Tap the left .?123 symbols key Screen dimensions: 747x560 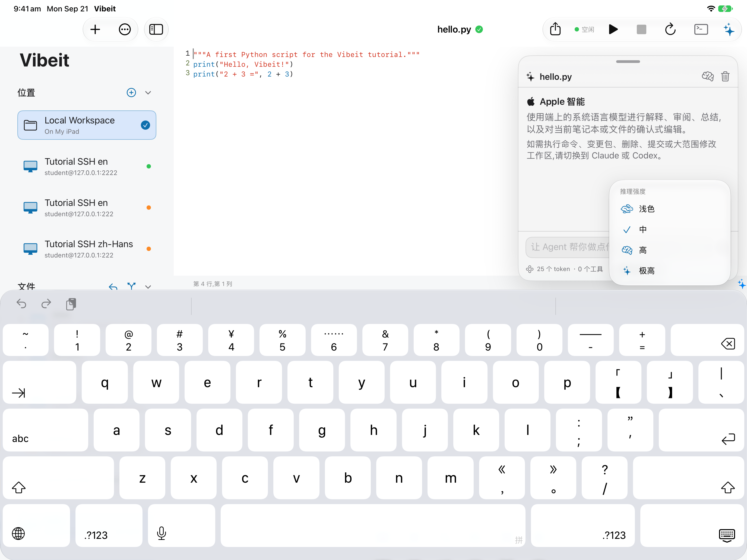point(109,526)
